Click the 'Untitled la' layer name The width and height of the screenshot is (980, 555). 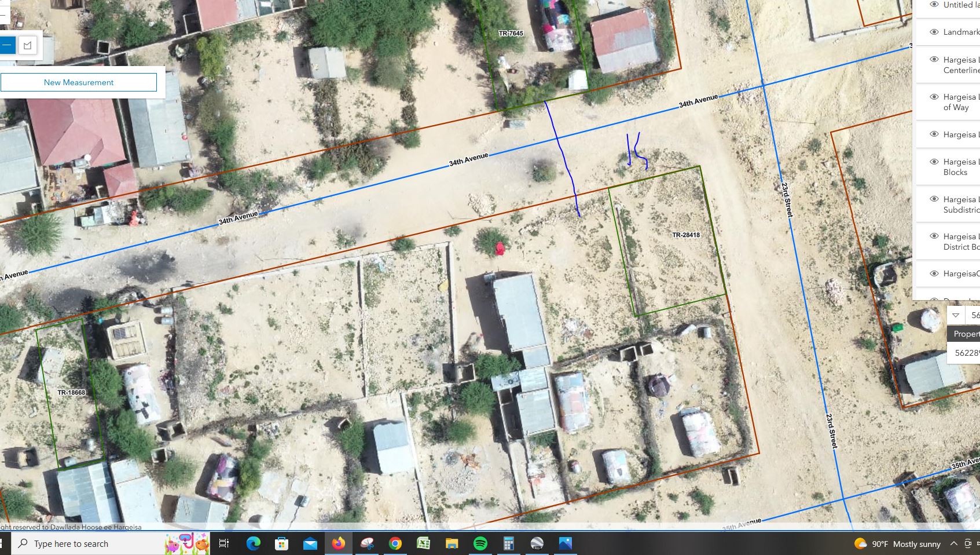click(x=961, y=5)
